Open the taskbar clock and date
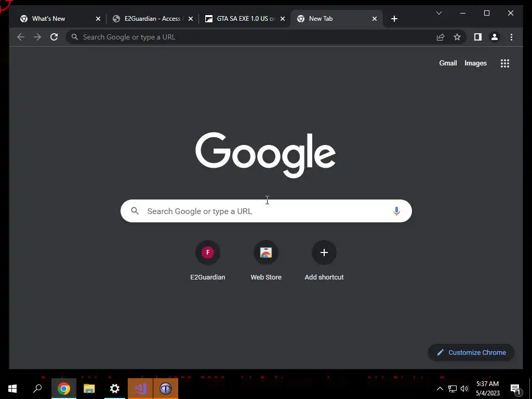The height and width of the screenshot is (399, 532). coord(487,389)
